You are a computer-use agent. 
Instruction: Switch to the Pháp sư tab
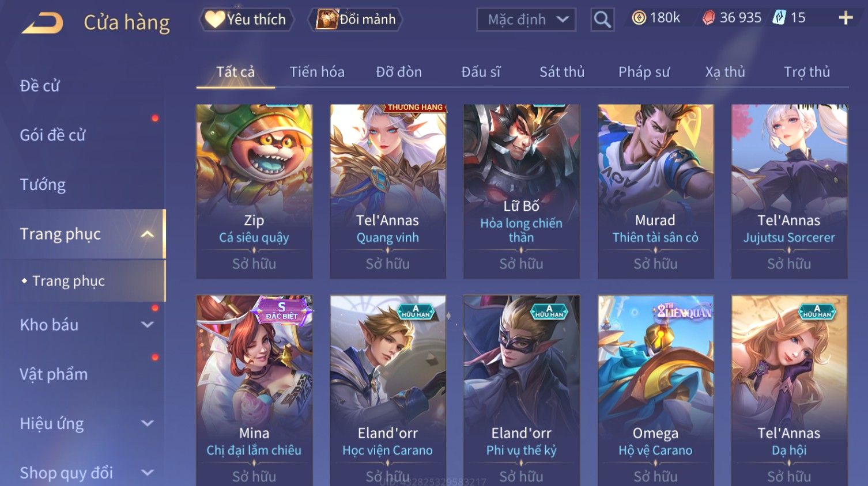(644, 72)
